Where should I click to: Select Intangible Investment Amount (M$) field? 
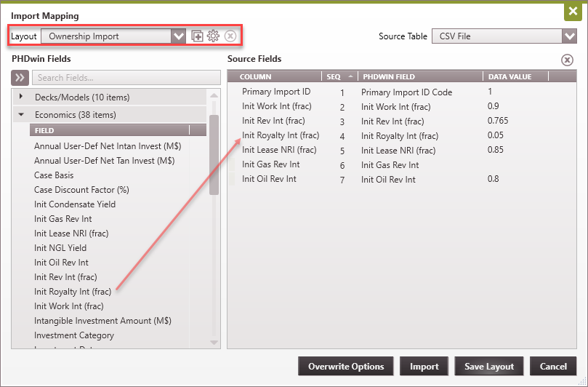click(102, 321)
